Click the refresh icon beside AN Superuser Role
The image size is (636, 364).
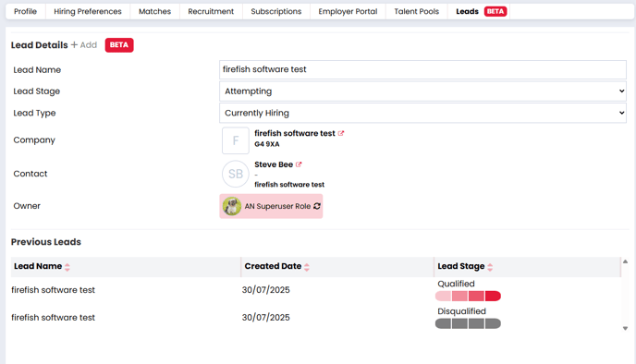(317, 206)
